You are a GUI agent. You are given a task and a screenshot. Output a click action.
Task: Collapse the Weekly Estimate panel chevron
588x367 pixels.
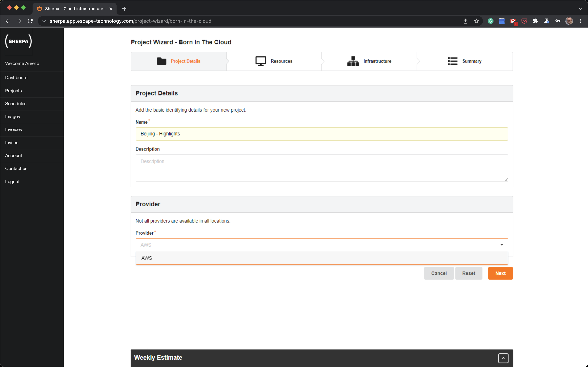[504, 358]
